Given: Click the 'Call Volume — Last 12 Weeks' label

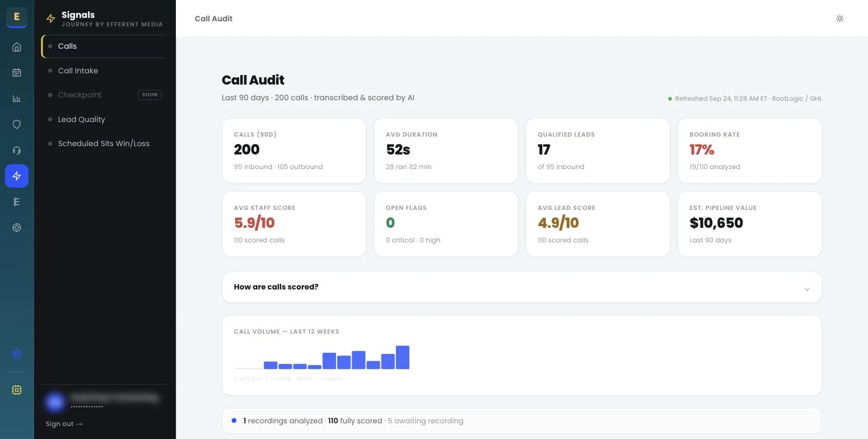Looking at the screenshot, I should point(287,331).
